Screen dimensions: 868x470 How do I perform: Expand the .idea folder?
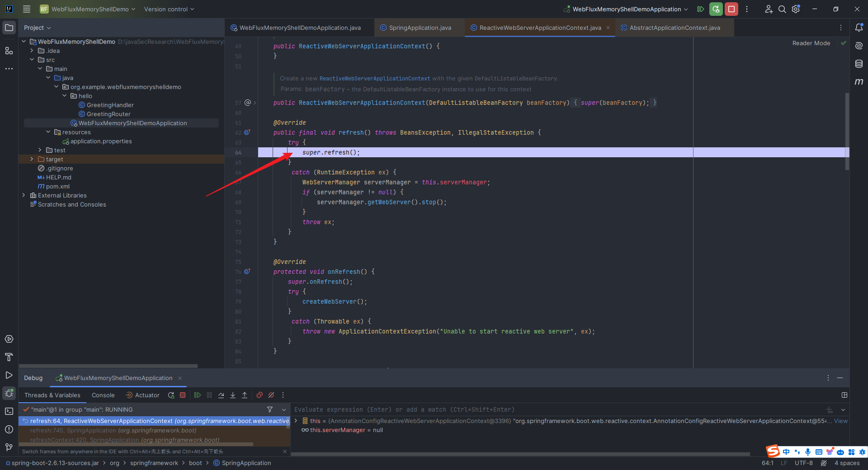pos(32,51)
